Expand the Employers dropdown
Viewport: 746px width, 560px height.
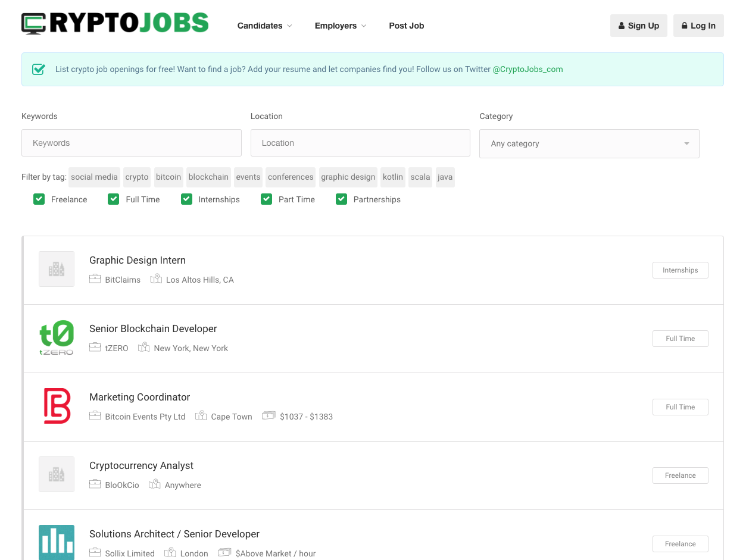click(x=363, y=26)
